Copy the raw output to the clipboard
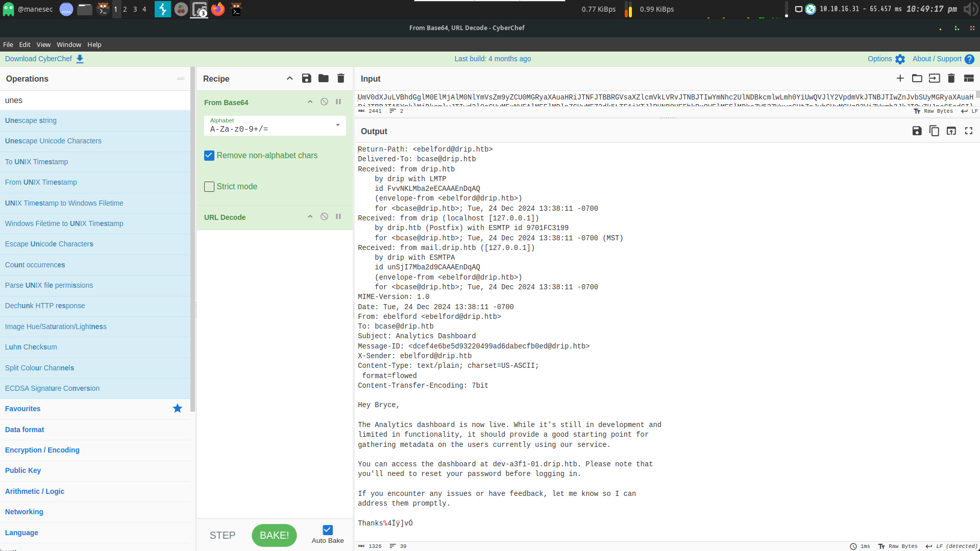This screenshot has height=551, width=980. (x=934, y=131)
